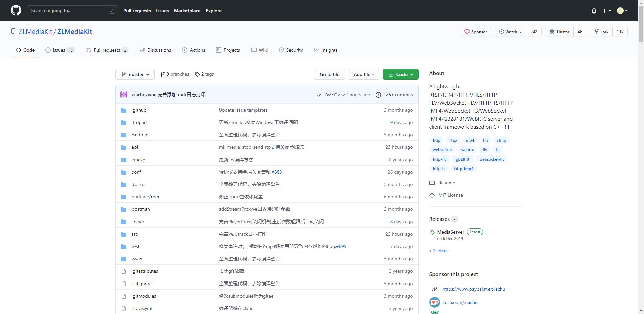Open issue link #883
This screenshot has height=314, width=644.
277,172
